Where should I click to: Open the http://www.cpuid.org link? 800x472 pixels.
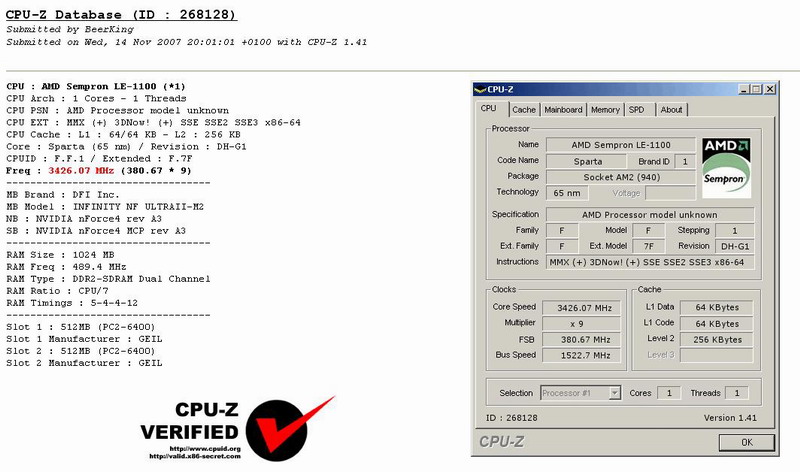point(205,449)
